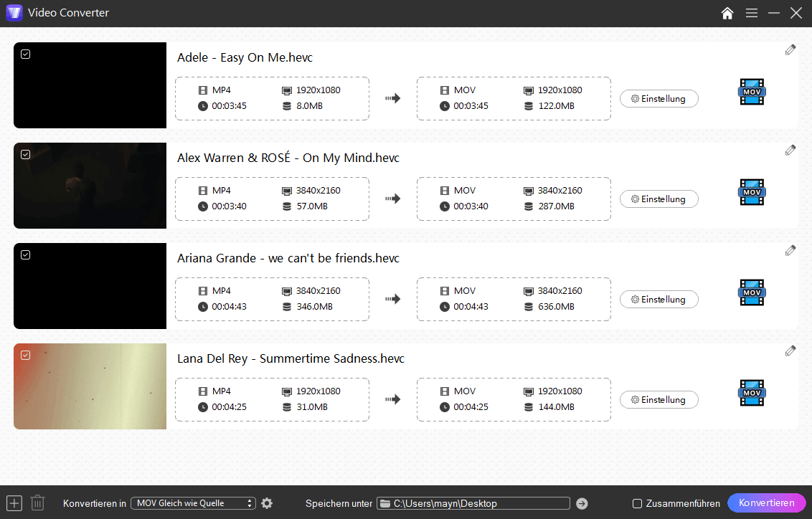Change MOV output format for Adele video

(x=752, y=92)
